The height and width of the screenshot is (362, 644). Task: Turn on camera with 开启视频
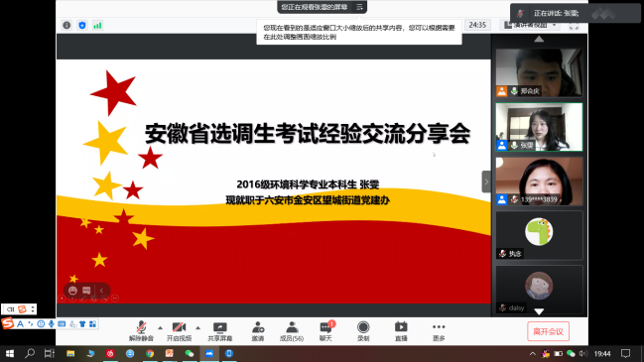pyautogui.click(x=179, y=331)
